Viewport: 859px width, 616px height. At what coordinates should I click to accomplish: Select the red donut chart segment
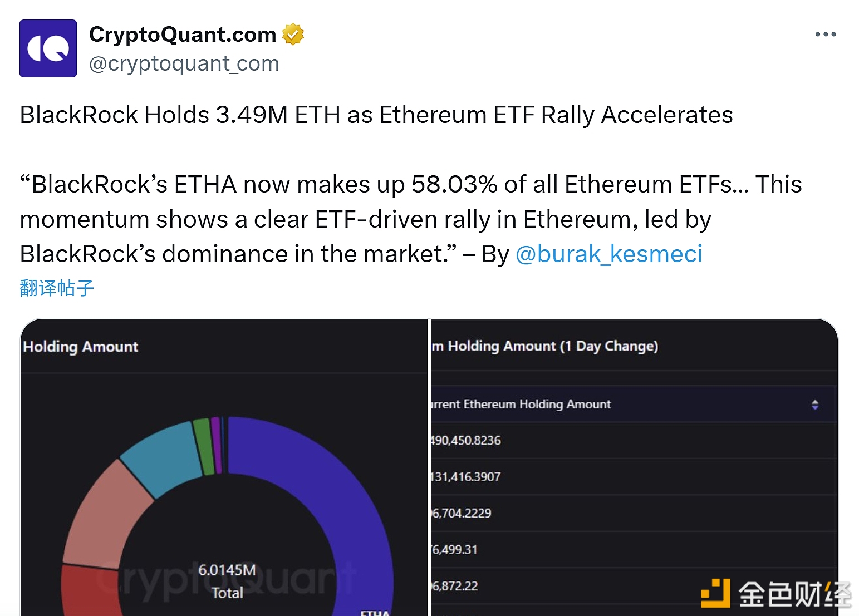pyautogui.click(x=84, y=590)
